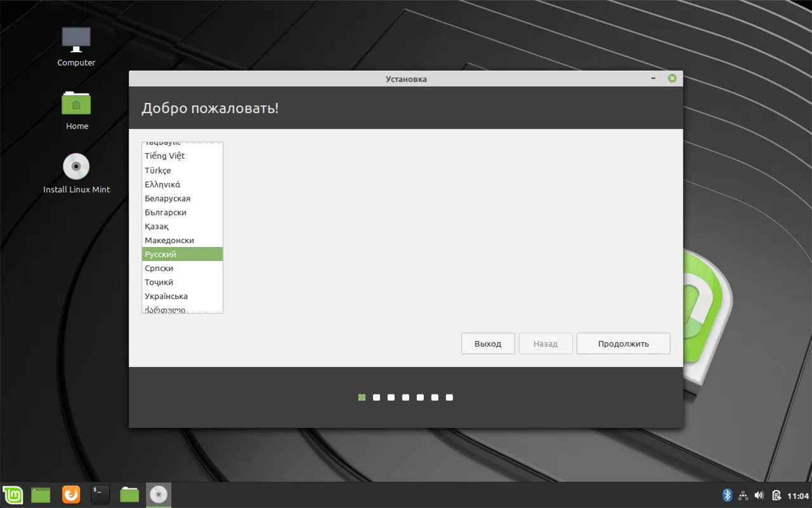Click the Назад button
The image size is (812, 508).
[546, 344]
